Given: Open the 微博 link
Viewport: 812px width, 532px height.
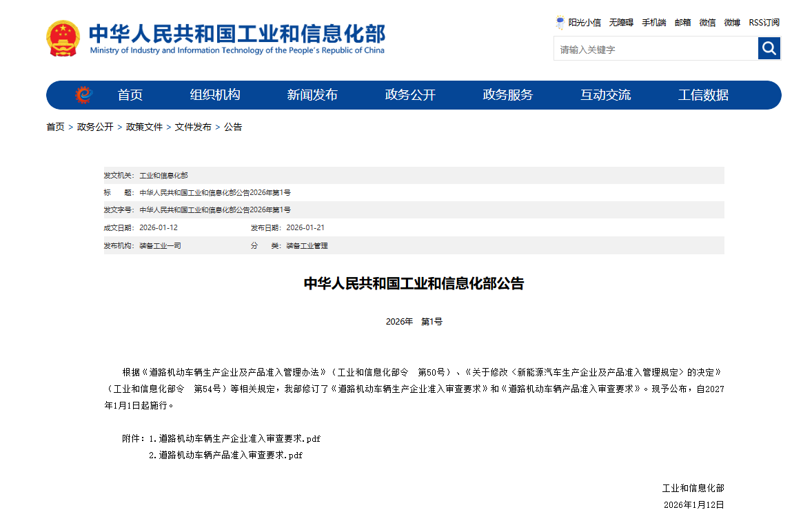Looking at the screenshot, I should (732, 22).
